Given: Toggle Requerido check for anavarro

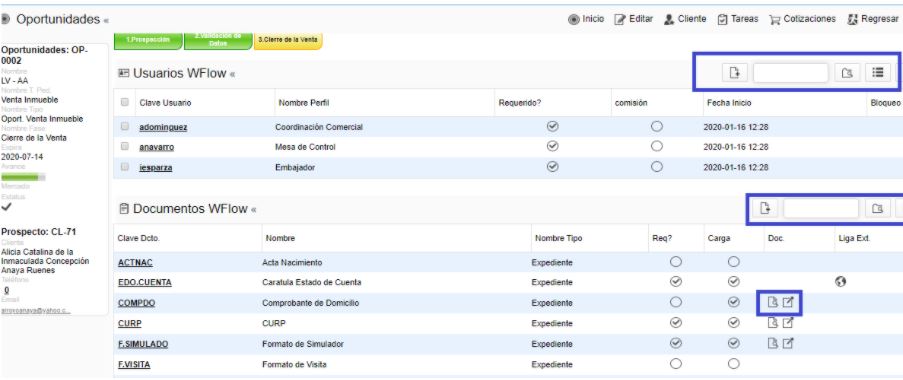Looking at the screenshot, I should tap(552, 146).
